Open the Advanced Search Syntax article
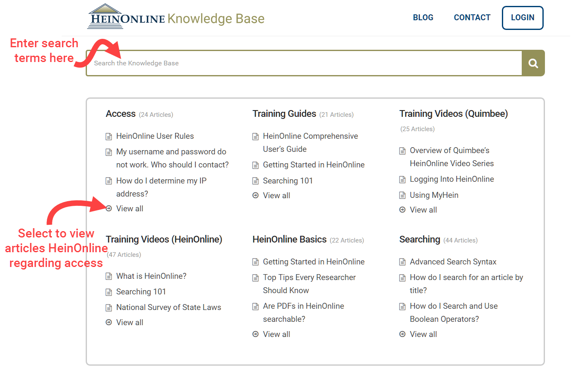 (x=453, y=262)
